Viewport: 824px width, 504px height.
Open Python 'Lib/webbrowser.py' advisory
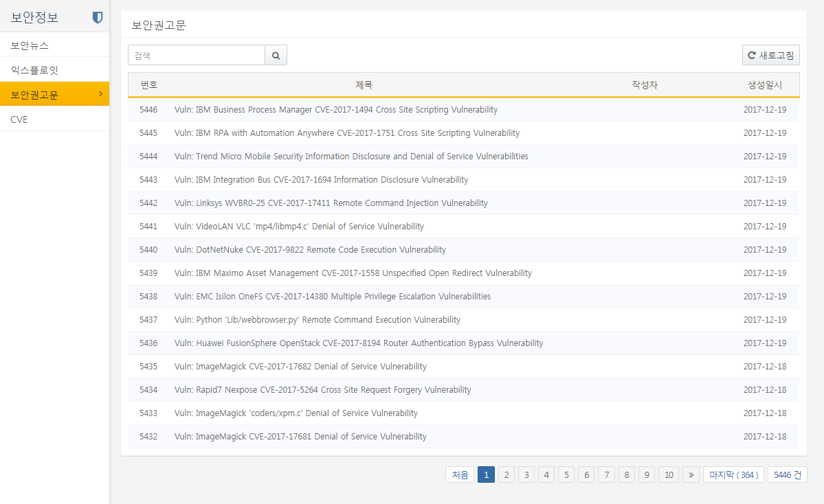[x=318, y=320]
